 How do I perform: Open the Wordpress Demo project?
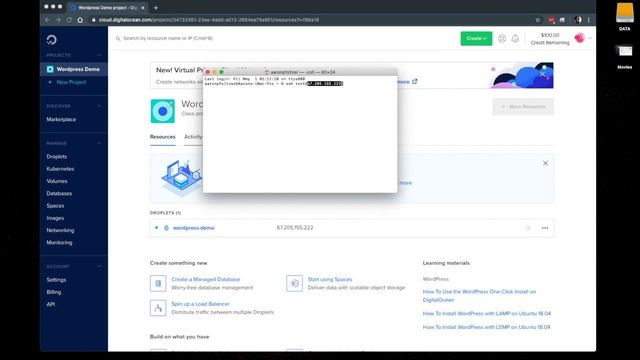tap(74, 69)
